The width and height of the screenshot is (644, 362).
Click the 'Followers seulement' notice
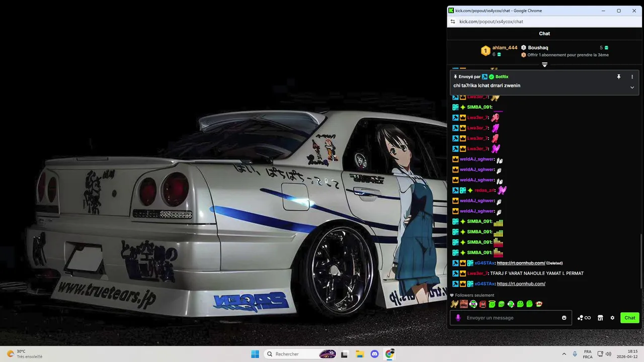472,295
